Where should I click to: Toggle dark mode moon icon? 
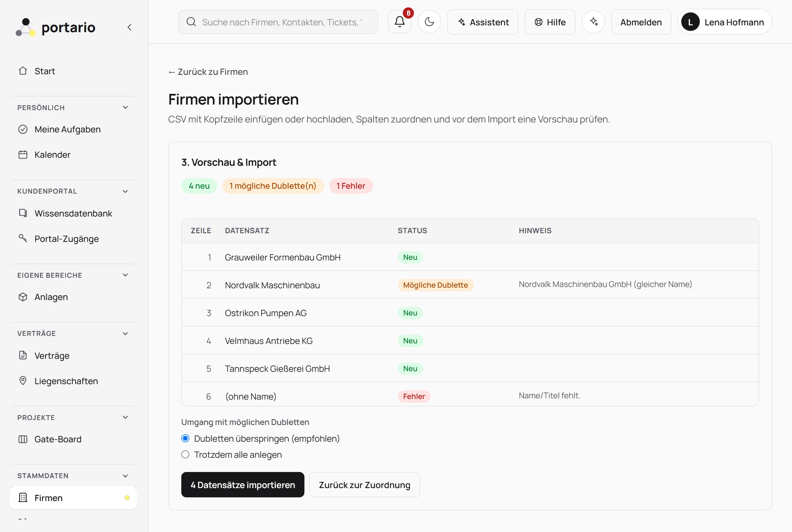coord(429,22)
